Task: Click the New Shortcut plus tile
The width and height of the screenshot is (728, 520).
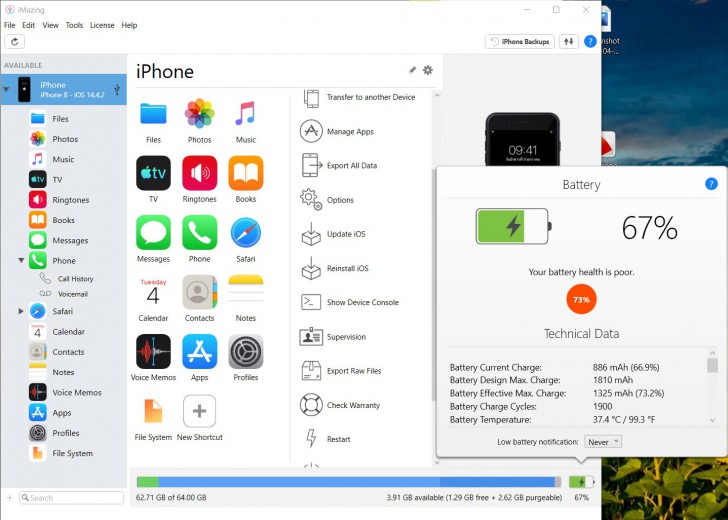Action: coord(200,411)
